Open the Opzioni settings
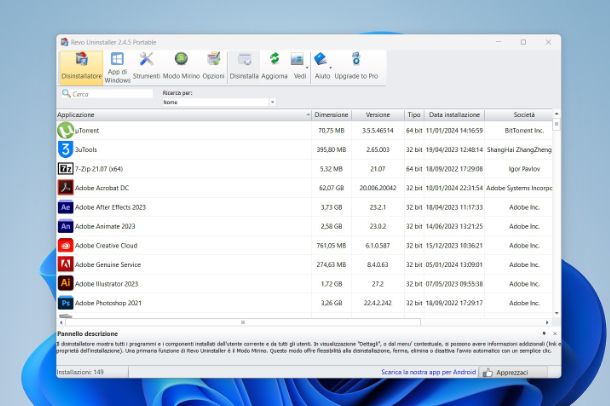610x406 pixels. (x=213, y=67)
